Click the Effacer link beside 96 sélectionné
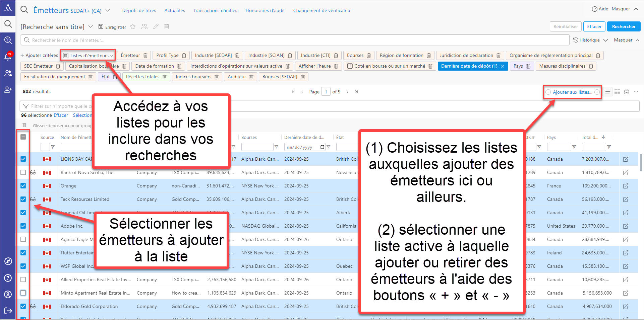 click(x=61, y=115)
